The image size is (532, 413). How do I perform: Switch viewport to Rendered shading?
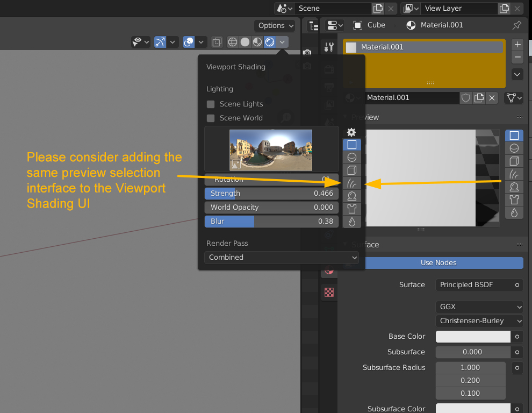[x=270, y=42]
